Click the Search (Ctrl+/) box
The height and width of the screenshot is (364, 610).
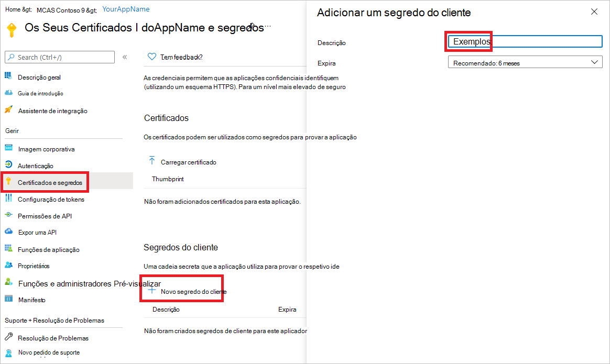(59, 57)
